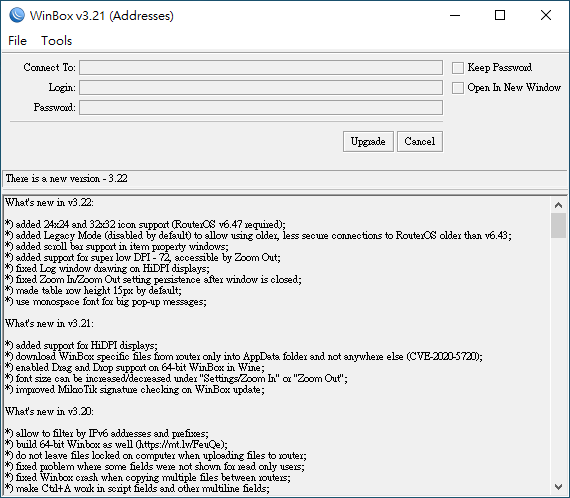Click the line with the https://mt.lv/FeuQe link
The height and width of the screenshot is (498, 570).
[x=116, y=445]
